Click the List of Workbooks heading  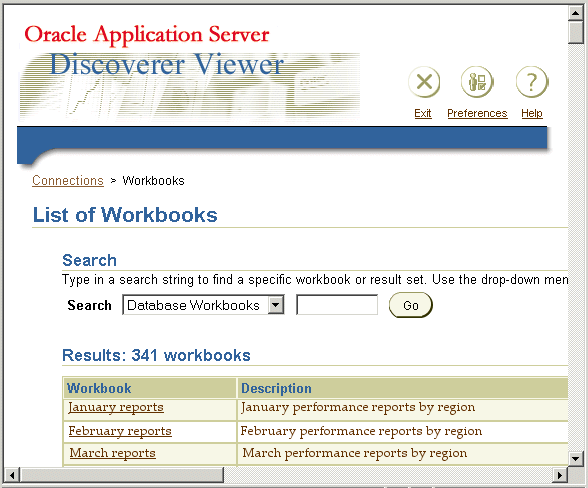pyautogui.click(x=125, y=215)
